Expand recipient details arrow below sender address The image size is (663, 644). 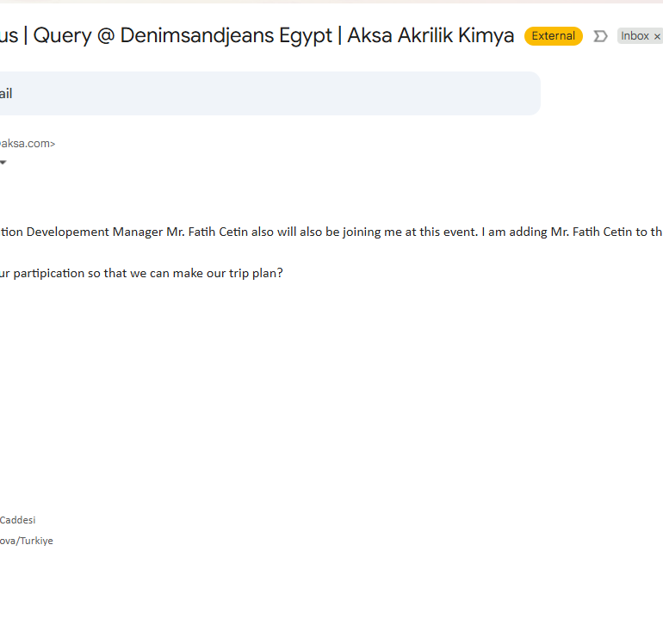coord(3,162)
